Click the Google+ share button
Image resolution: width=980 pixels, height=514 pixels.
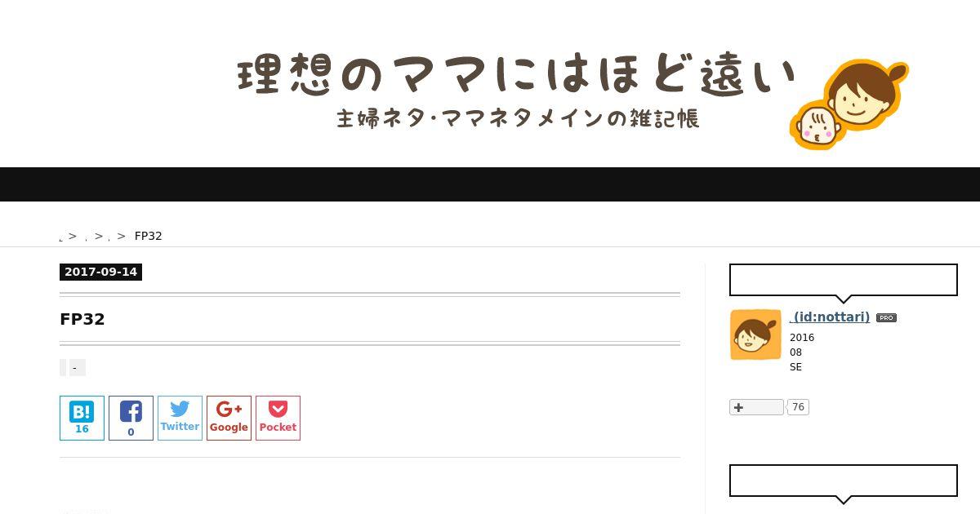click(x=229, y=418)
